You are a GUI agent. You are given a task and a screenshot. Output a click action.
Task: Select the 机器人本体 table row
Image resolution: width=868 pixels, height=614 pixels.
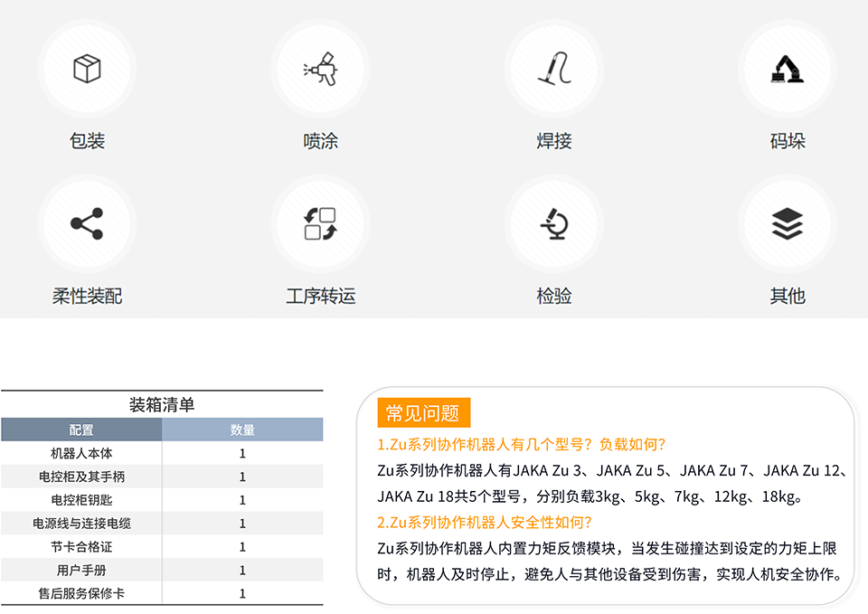[81, 453]
